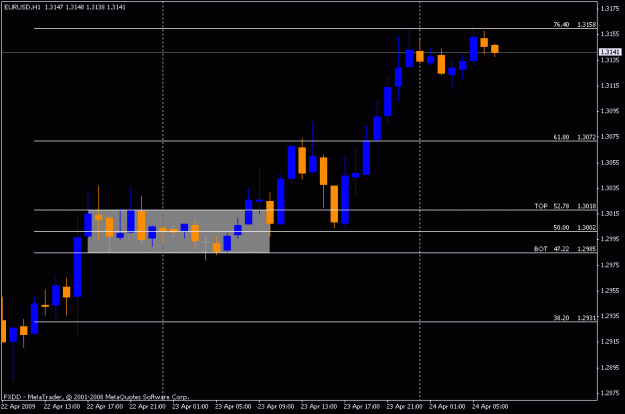Image resolution: width=625 pixels, height=414 pixels.
Task: Click the 22 Apr 21:00 time axis label
Action: 147,406
